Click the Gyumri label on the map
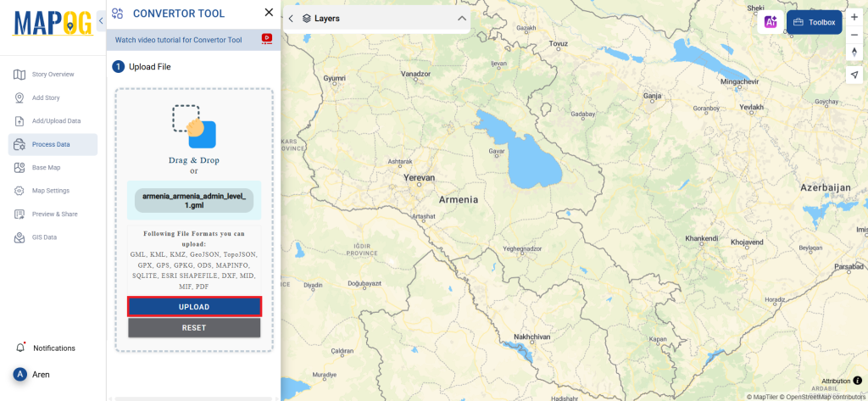The height and width of the screenshot is (401, 868). tap(334, 78)
